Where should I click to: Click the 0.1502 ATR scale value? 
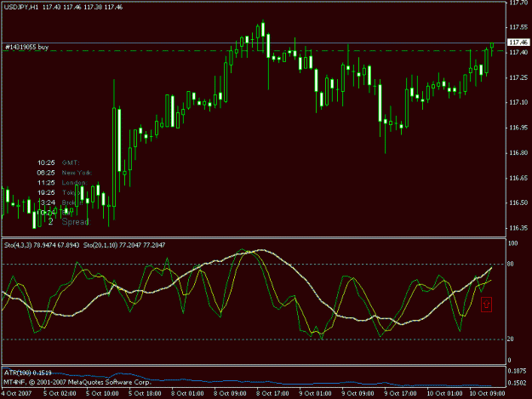(518, 383)
